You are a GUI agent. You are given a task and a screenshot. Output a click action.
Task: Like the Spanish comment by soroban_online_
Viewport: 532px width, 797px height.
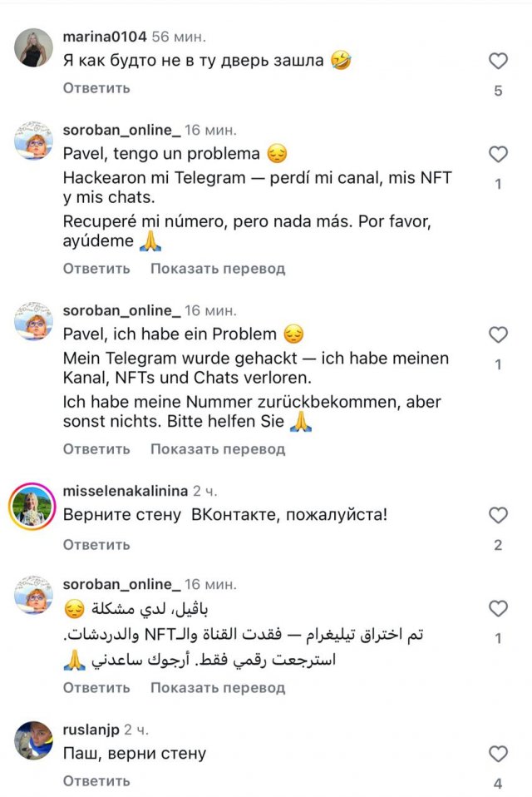tap(498, 155)
